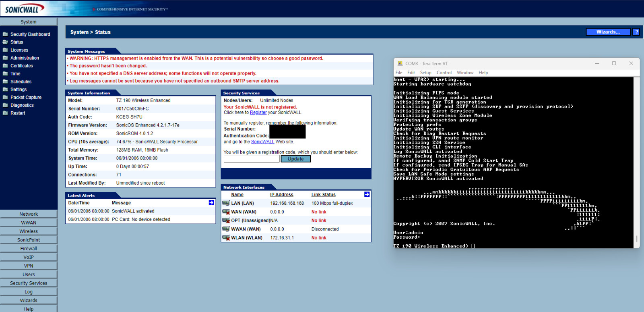
Task: Open the Help menu in Tera Term
Action: point(483,73)
